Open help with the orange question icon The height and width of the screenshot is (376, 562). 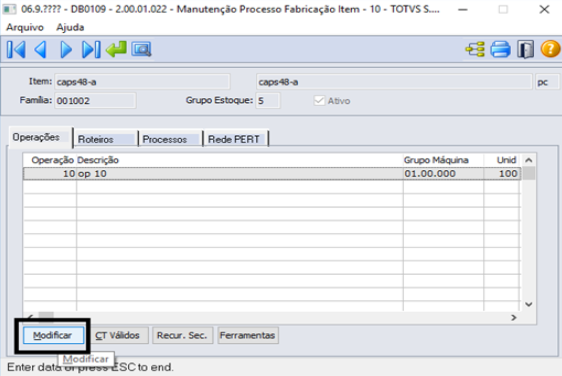pos(550,49)
